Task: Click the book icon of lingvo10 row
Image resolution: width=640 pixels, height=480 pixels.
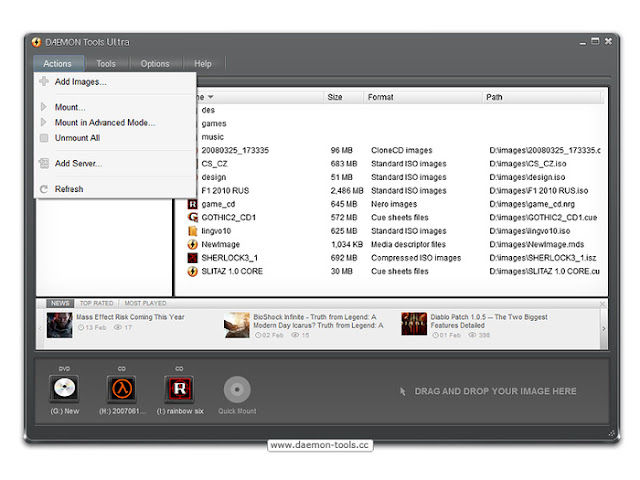Action: 192,231
